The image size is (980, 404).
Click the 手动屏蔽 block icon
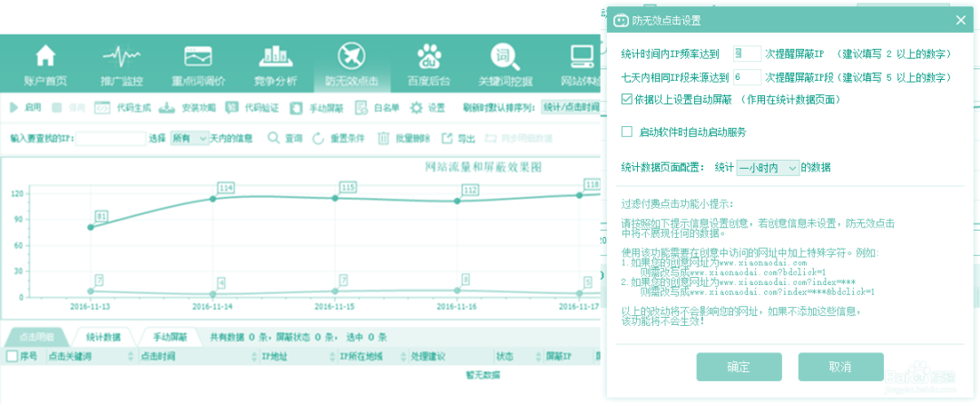(296, 108)
